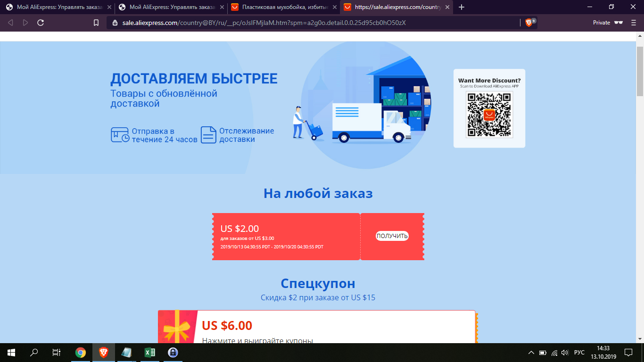644x362 pixels.
Task: Open the notepad-style app on taskbar
Action: point(126,353)
